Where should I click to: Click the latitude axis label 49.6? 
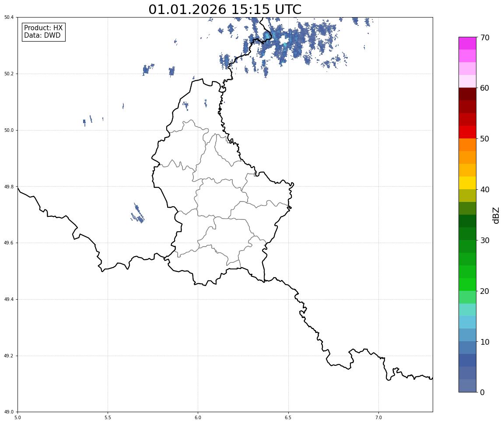(x=9, y=243)
